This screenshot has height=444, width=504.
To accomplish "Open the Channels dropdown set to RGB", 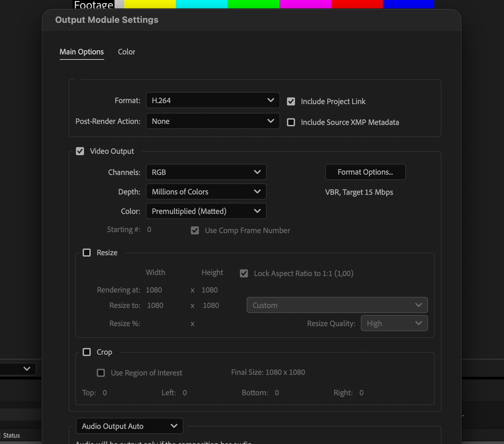I will click(x=206, y=172).
